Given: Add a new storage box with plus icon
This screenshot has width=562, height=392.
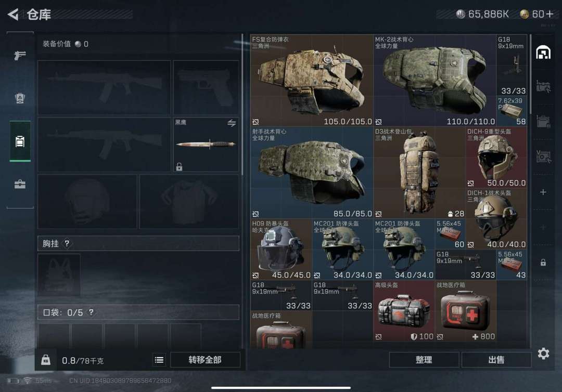Looking at the screenshot, I should [x=543, y=192].
